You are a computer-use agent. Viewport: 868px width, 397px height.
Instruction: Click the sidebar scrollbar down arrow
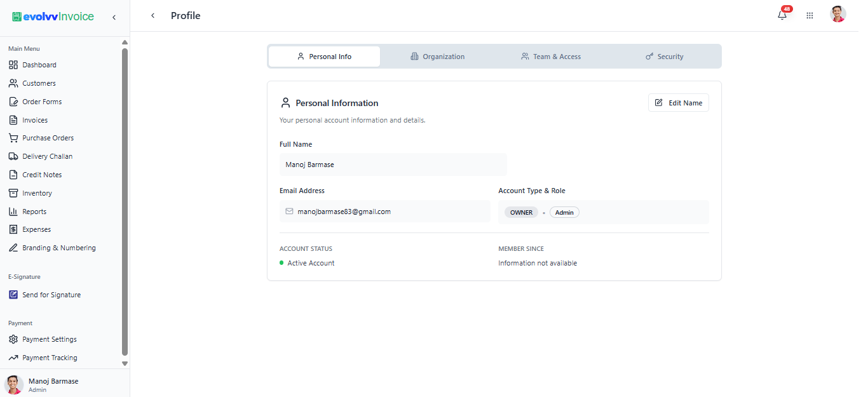click(125, 363)
